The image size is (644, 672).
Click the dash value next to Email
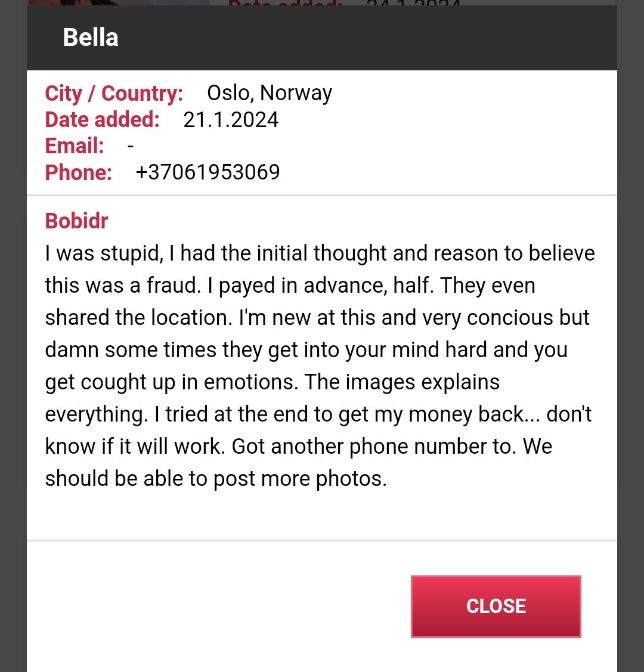[131, 147]
